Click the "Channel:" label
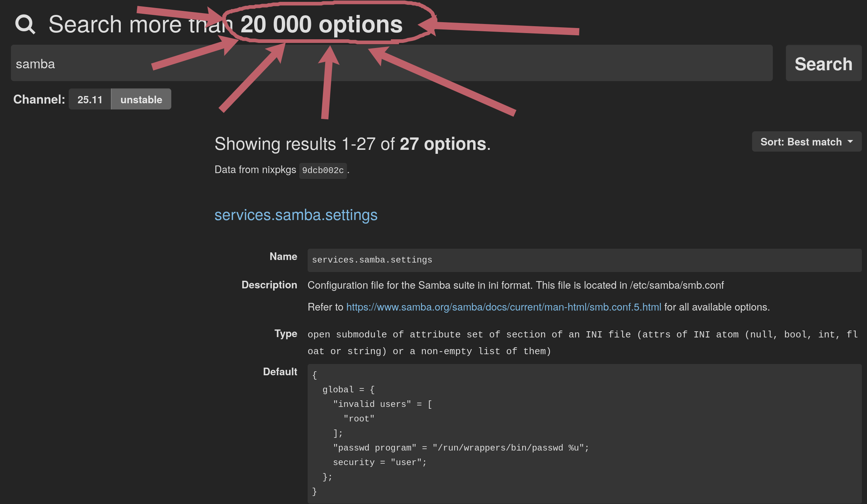Viewport: 867px width, 504px height. pyautogui.click(x=39, y=99)
